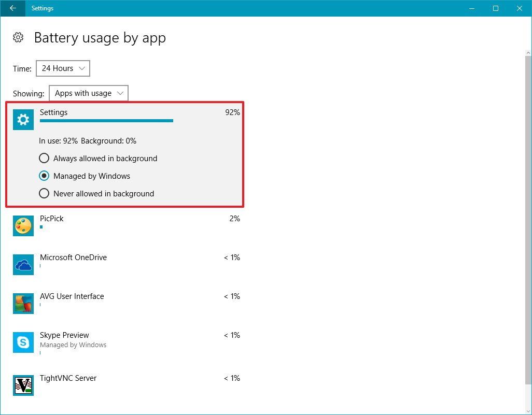Viewport: 532px width, 415px height.
Task: Select Managed by Windows option
Action: click(x=44, y=176)
